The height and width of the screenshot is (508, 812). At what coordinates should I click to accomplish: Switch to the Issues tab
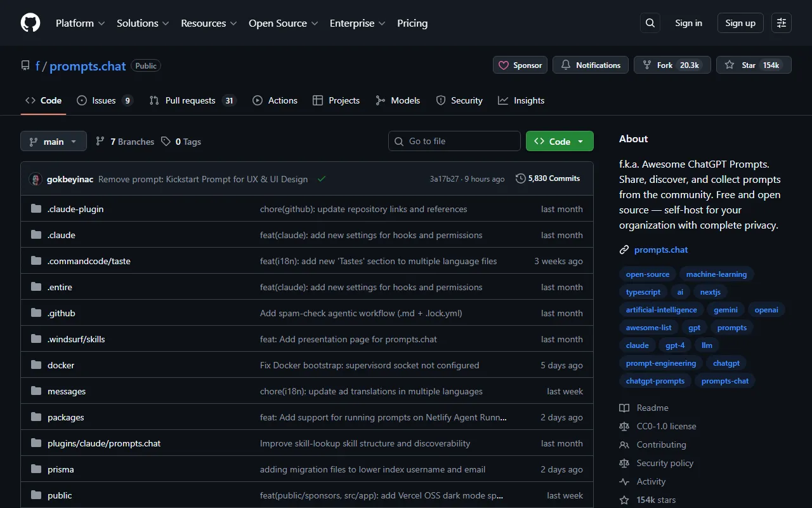[x=104, y=100]
